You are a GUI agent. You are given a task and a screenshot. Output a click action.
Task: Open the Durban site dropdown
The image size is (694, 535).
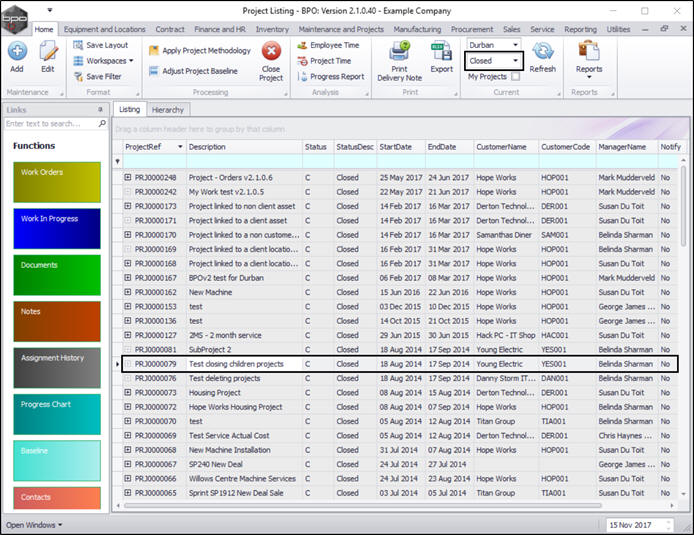pos(516,46)
